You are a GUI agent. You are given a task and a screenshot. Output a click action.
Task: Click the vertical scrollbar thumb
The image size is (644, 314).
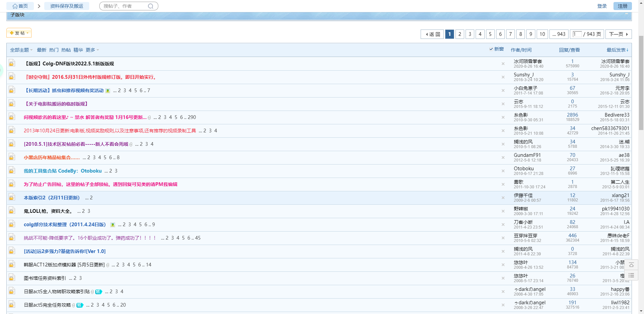tap(641, 82)
